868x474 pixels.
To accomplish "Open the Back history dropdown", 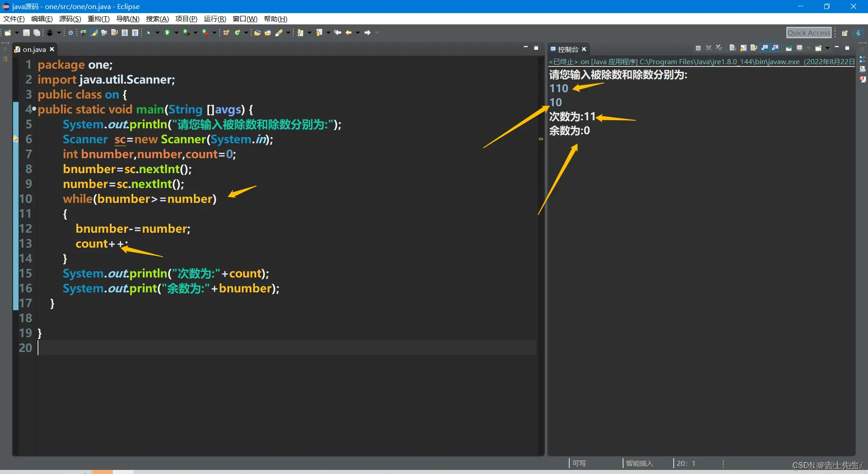I will coord(358,33).
